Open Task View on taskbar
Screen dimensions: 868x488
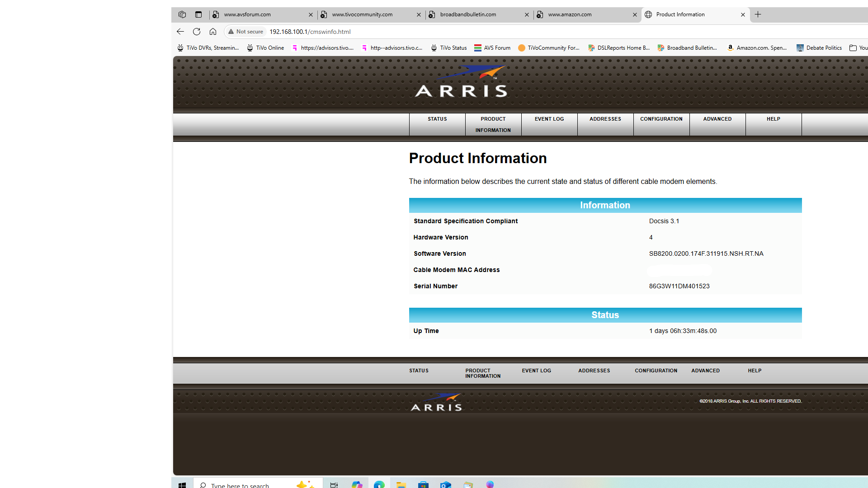coord(334,484)
